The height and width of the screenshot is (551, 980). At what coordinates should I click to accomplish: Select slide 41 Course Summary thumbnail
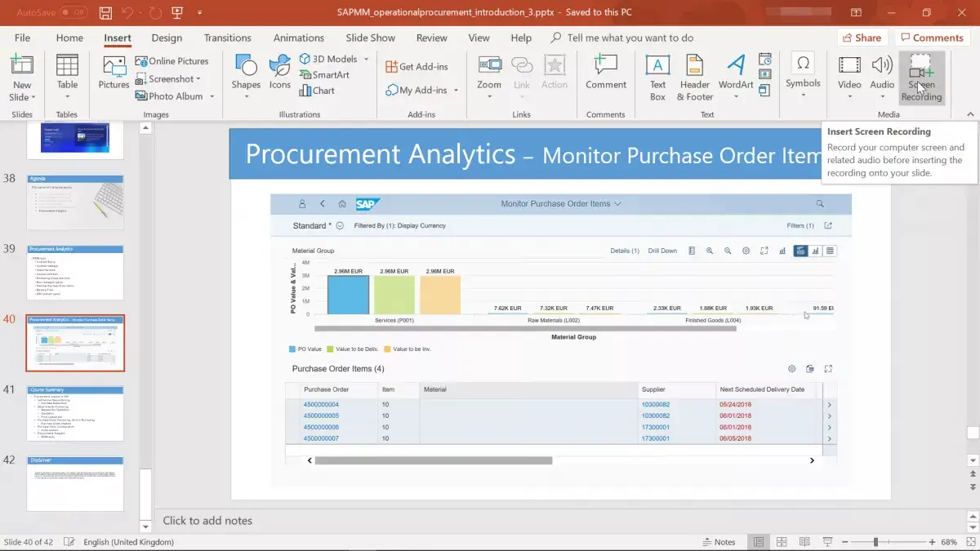coord(75,414)
